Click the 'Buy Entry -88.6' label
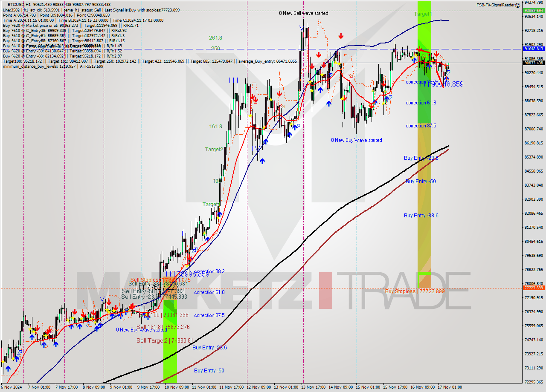 [421, 216]
